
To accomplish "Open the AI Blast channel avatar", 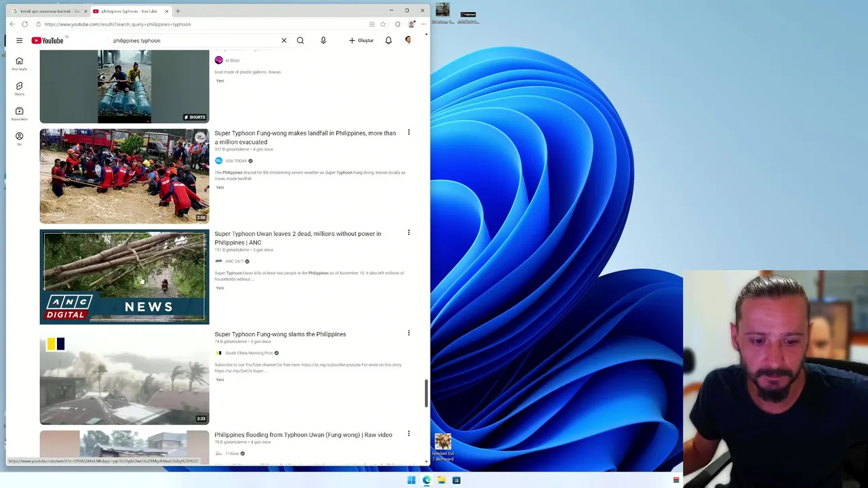I will (218, 60).
